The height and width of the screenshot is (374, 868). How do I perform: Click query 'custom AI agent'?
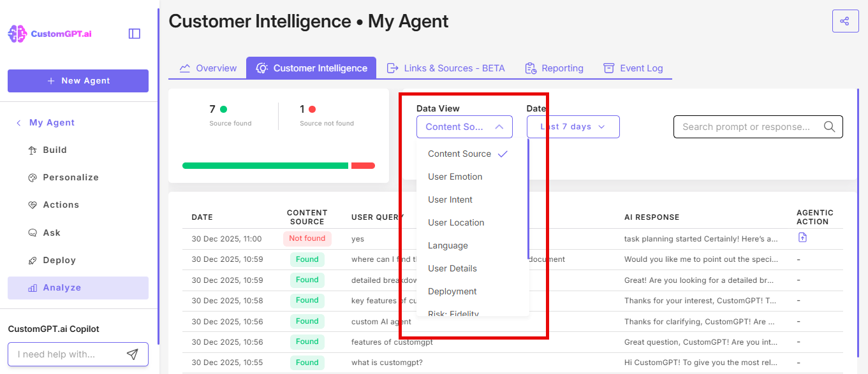(383, 322)
